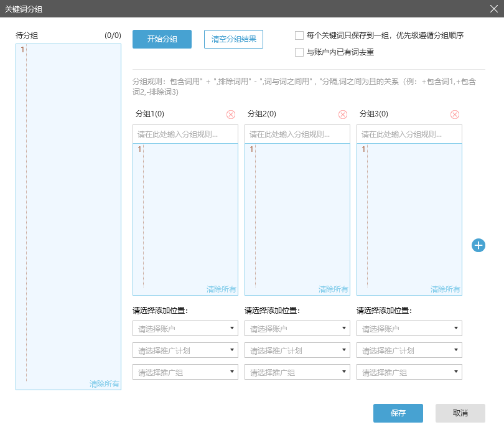
Task: Focus the 分组1 rule input field
Action: click(185, 134)
